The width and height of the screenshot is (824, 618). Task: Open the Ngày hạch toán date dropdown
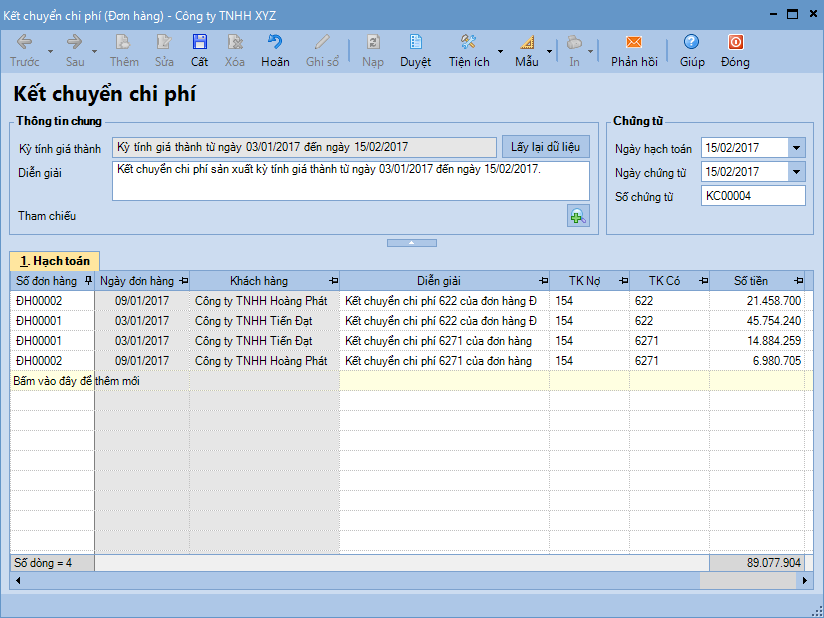(x=796, y=148)
